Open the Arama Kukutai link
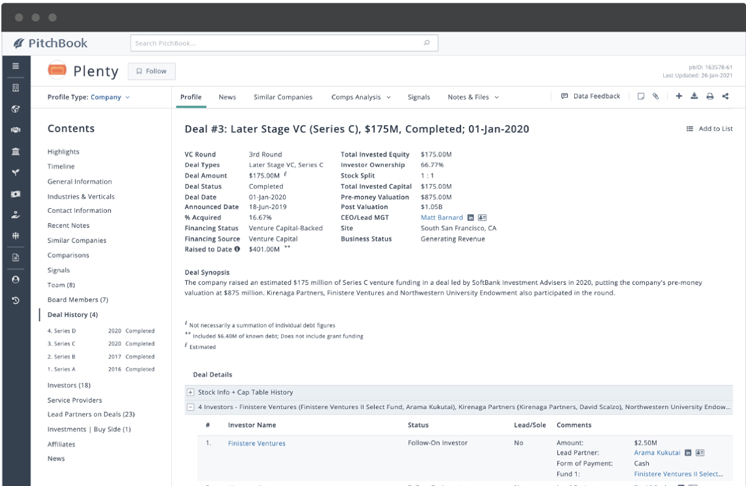The height and width of the screenshot is (486, 746). [657, 453]
